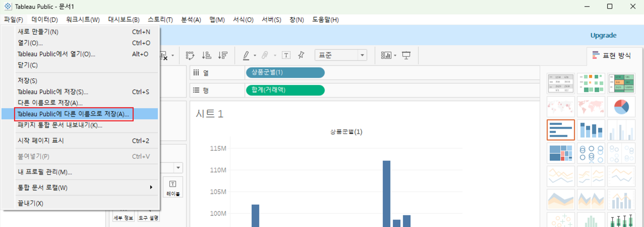Choose the stacked bars chart type
The height and width of the screenshot is (227, 644).
point(591,130)
